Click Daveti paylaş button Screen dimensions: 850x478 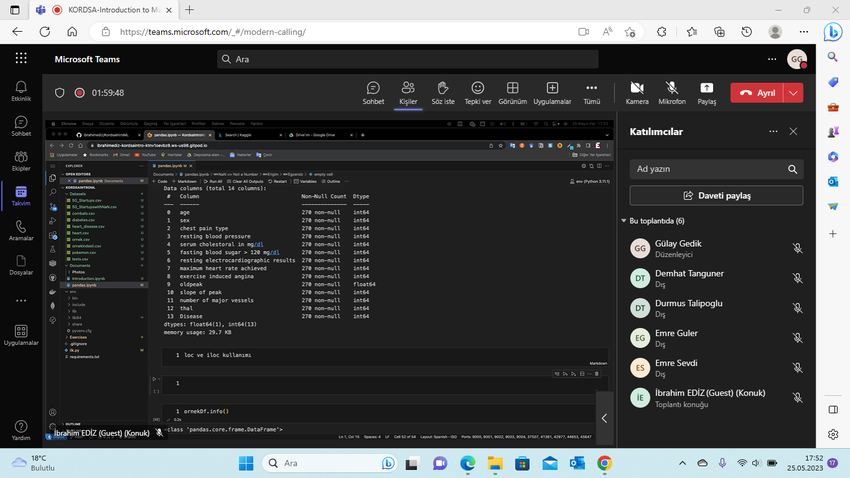tap(716, 196)
